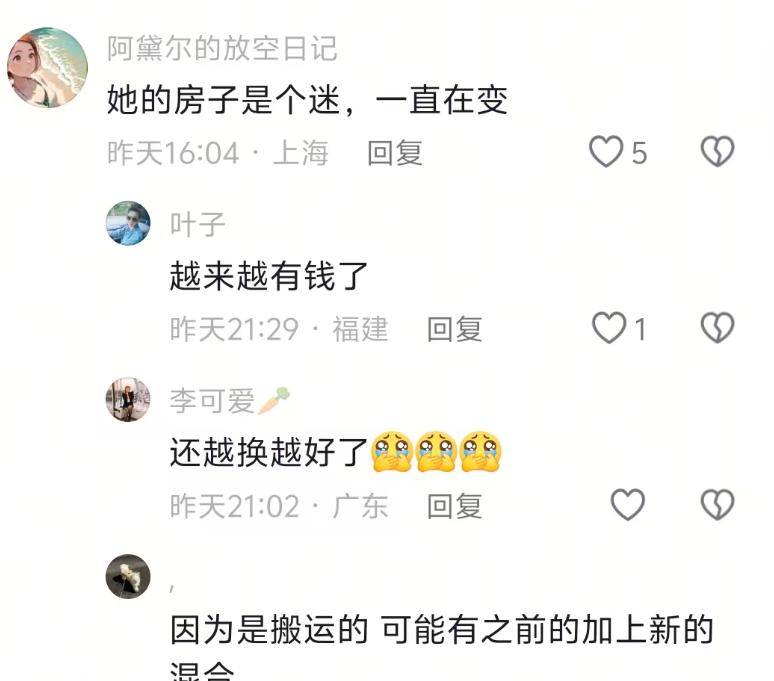Dislike the comment by 阿黛尔的放空日记

[x=717, y=151]
